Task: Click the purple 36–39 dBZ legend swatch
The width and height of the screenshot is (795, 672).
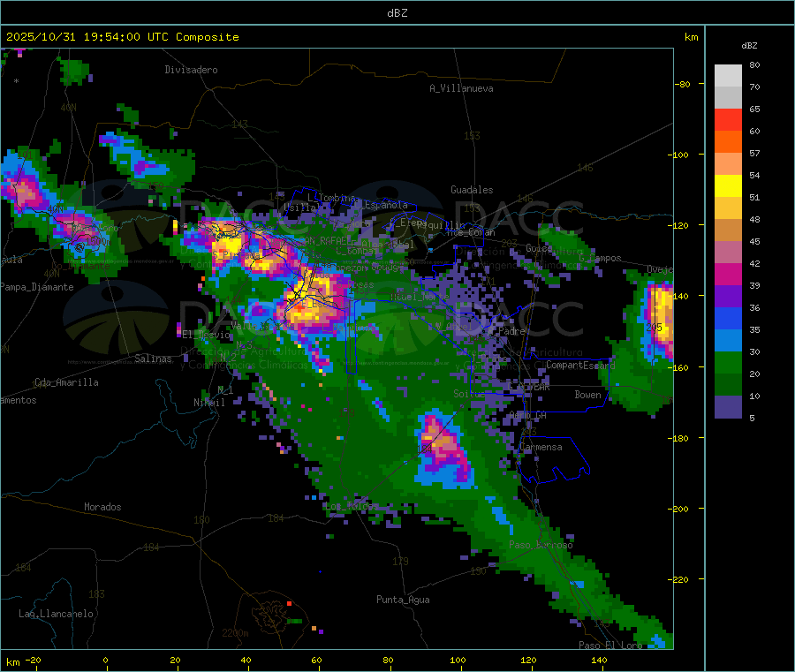Action: click(728, 297)
